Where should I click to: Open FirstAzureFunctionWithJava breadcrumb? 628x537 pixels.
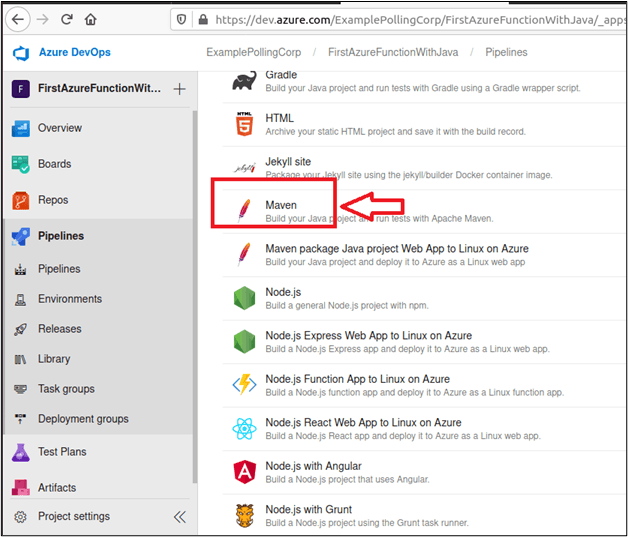tap(393, 52)
